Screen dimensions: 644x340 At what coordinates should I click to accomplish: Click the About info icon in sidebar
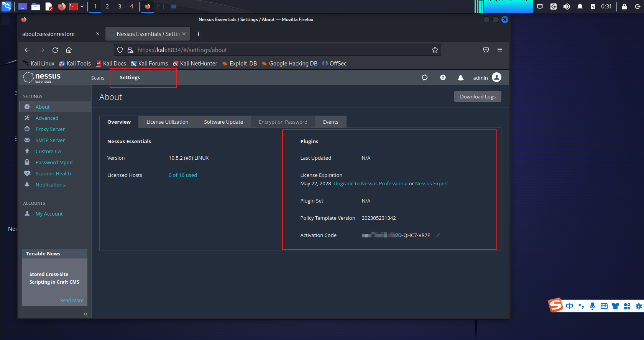27,107
